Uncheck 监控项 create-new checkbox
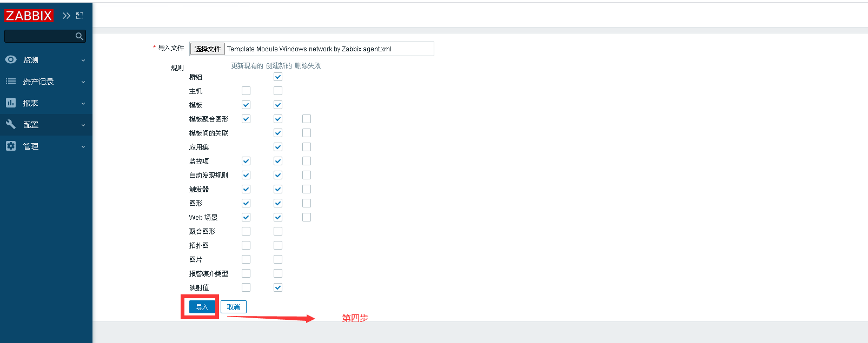This screenshot has width=868, height=343. point(278,161)
